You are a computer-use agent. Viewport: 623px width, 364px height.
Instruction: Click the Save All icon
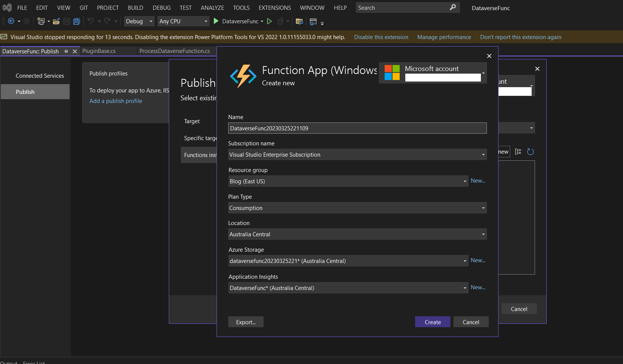(77, 21)
